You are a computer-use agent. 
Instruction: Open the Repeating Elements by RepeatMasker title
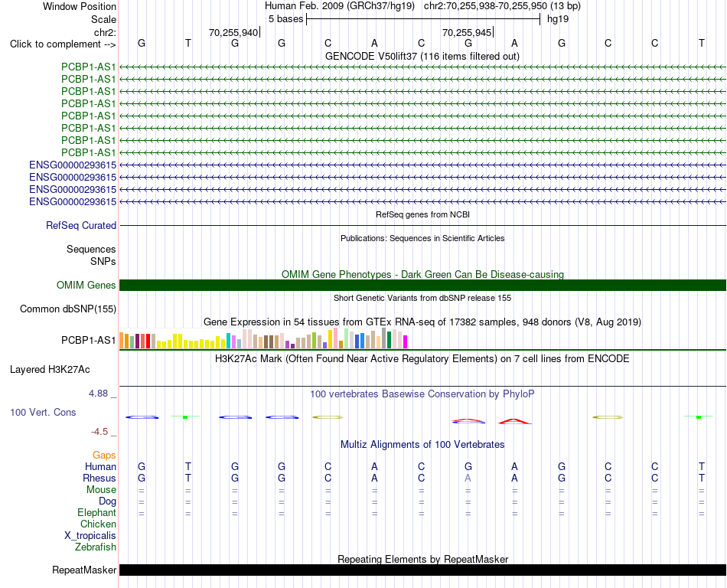point(422,559)
